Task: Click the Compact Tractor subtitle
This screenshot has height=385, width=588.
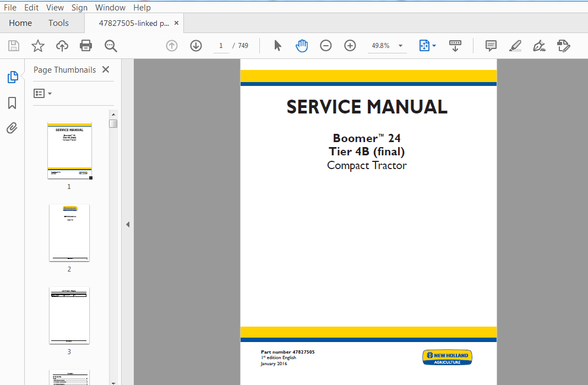Action: [x=367, y=165]
